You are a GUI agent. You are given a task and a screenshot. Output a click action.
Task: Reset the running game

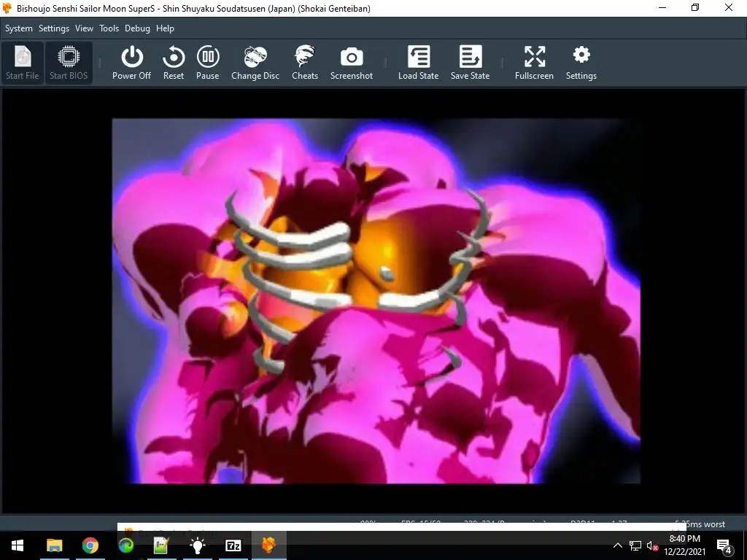[x=174, y=63]
